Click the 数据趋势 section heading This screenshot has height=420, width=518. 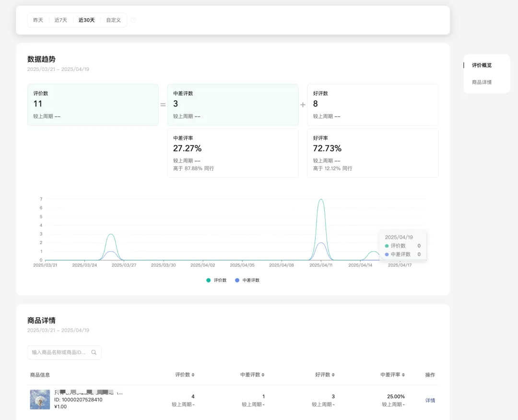[41, 59]
